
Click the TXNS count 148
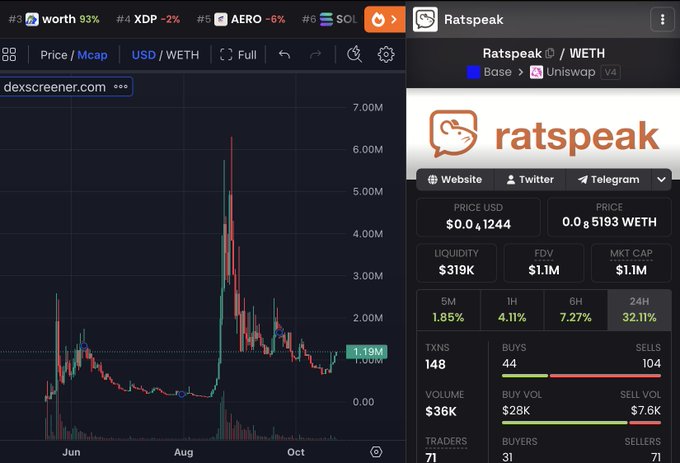tap(435, 364)
